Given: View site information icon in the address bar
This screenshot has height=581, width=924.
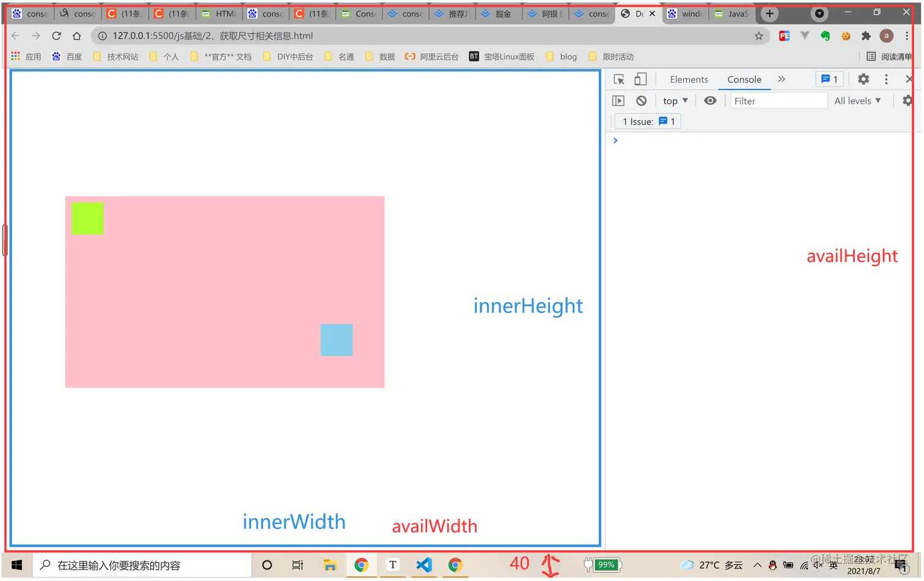Looking at the screenshot, I should click(x=103, y=36).
